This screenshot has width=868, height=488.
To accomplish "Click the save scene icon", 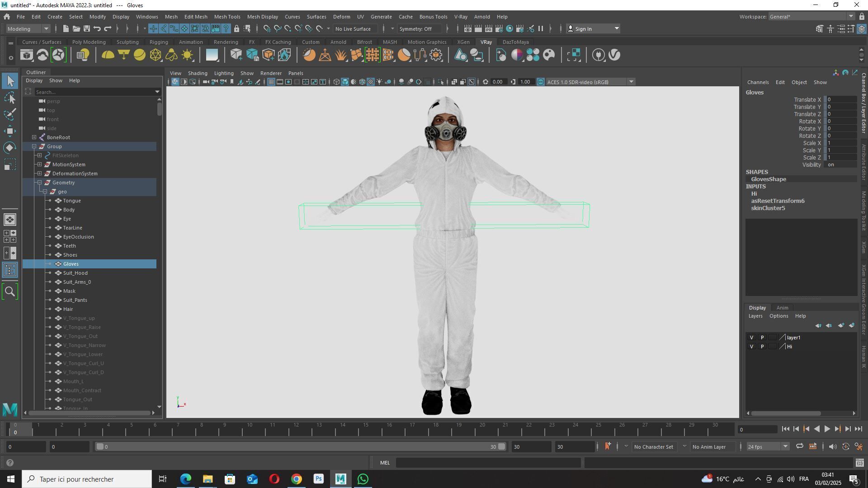I will (87, 28).
